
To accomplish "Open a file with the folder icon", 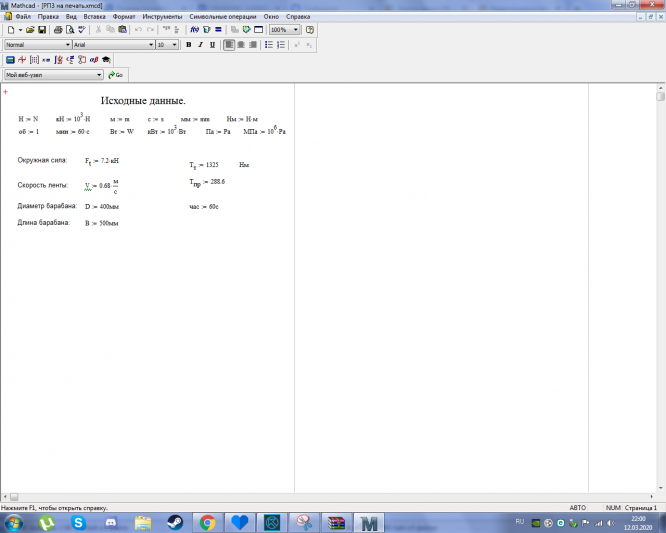I will pyautogui.click(x=30, y=30).
